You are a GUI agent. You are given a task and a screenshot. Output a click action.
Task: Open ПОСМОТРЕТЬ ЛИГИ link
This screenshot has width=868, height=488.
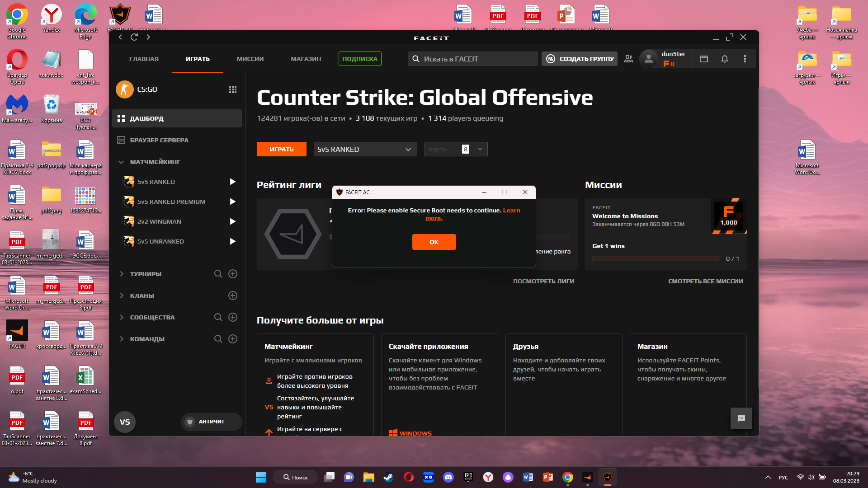point(543,281)
